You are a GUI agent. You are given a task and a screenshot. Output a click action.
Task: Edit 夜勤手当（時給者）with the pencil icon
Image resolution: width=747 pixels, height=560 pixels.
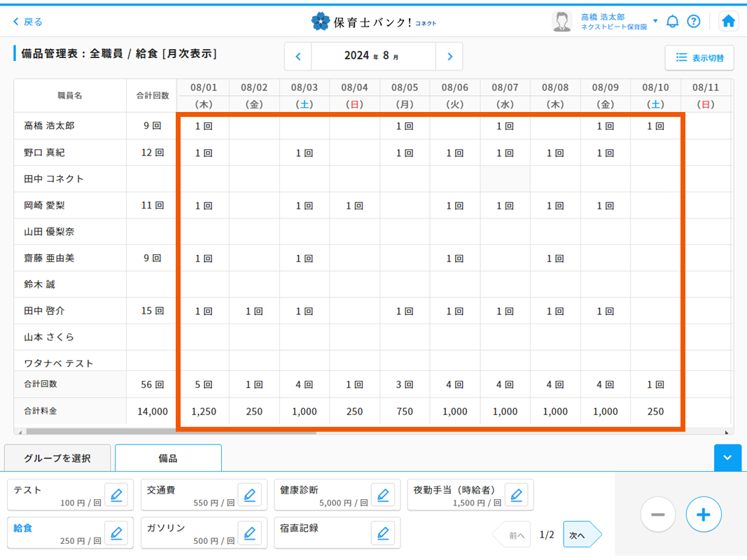517,495
